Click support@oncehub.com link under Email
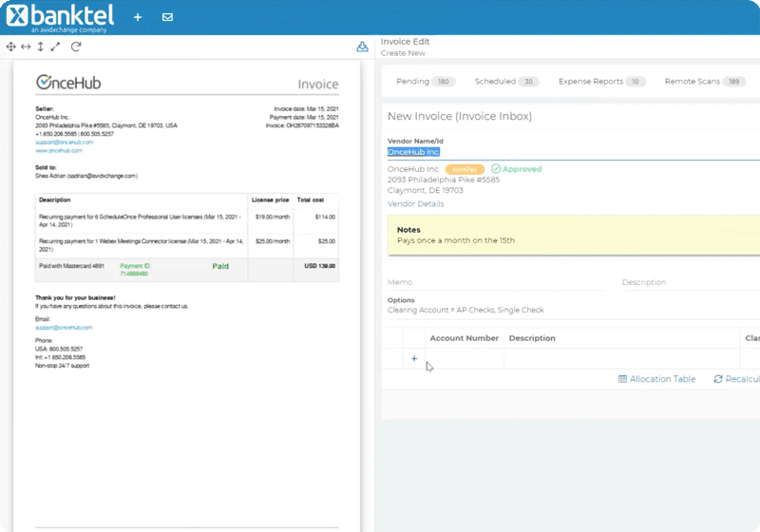 tap(64, 328)
